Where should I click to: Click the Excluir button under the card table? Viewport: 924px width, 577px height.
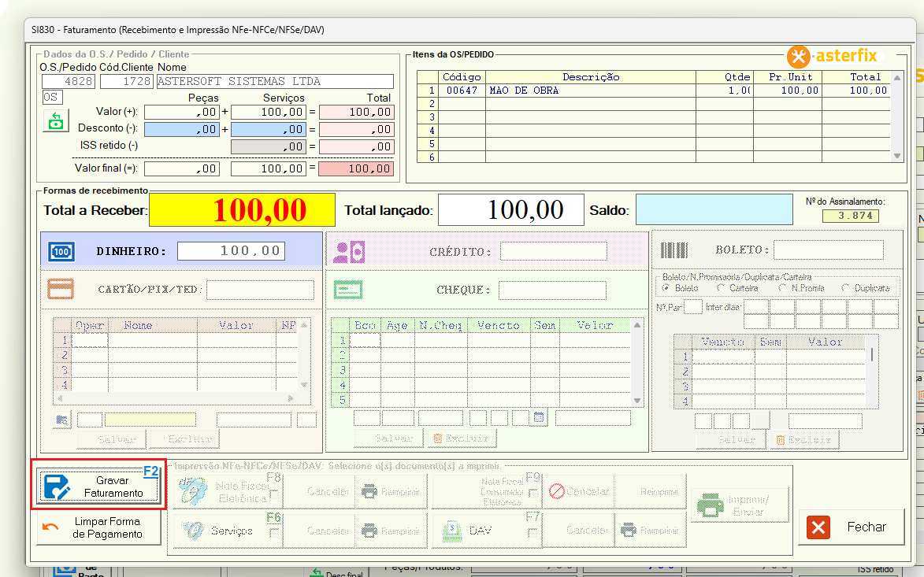pos(184,438)
